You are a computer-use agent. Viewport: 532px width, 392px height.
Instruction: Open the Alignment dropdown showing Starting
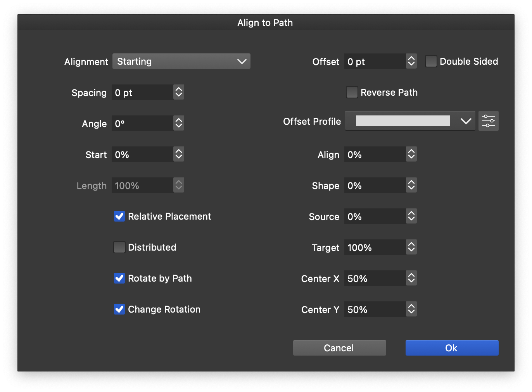[181, 61]
